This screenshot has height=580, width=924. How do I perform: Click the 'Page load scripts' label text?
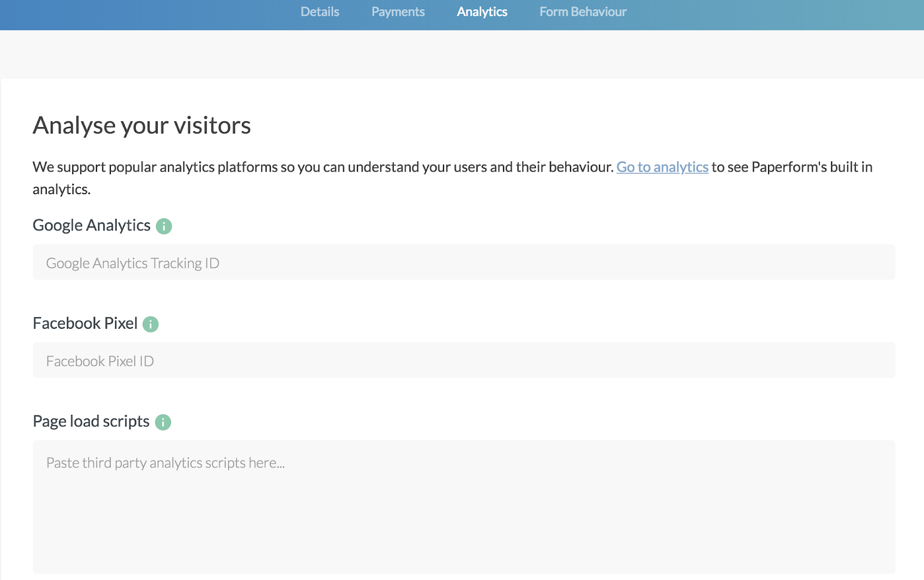(91, 422)
